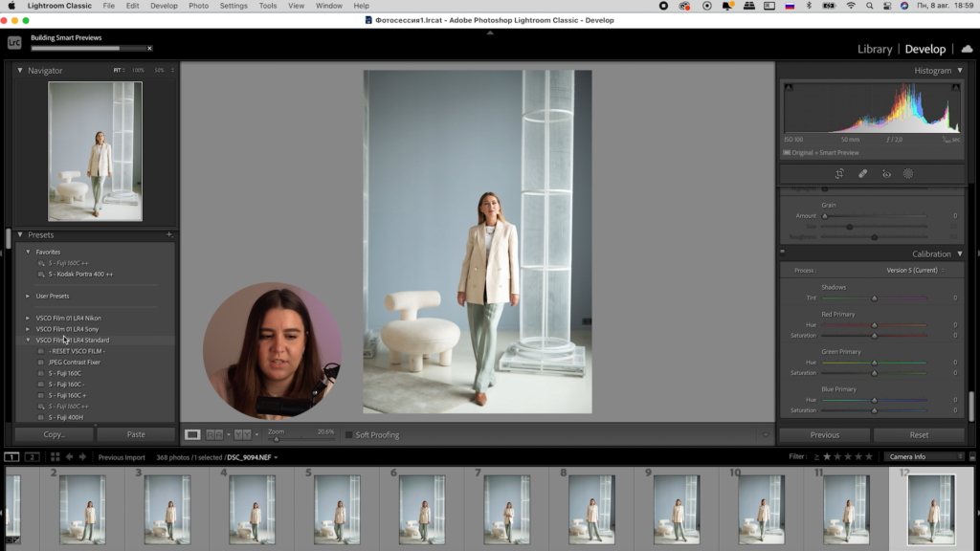Image resolution: width=980 pixels, height=551 pixels.
Task: Enable the Soft Proofing checkbox
Action: point(349,435)
